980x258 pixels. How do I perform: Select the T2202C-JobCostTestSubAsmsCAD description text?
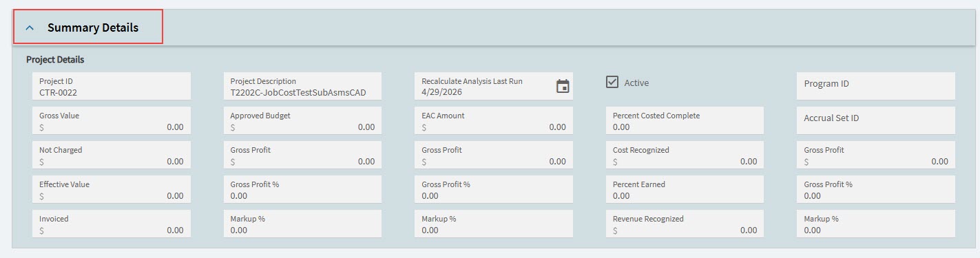pyautogui.click(x=298, y=92)
